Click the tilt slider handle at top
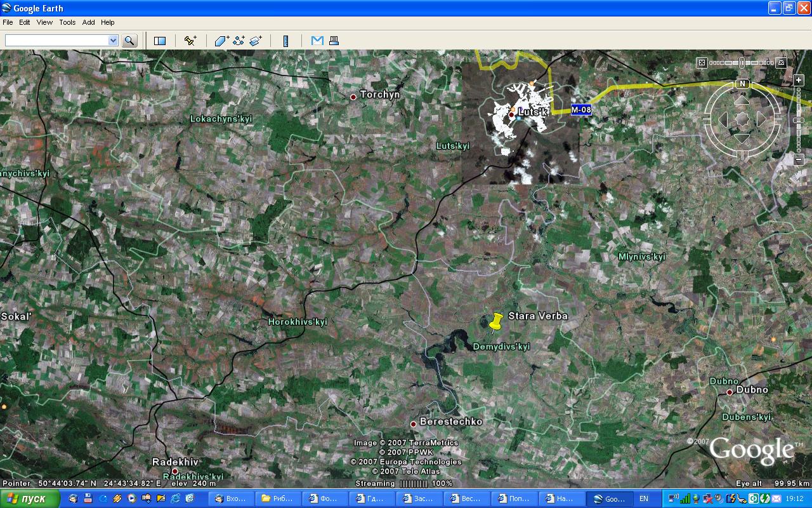 point(742,63)
